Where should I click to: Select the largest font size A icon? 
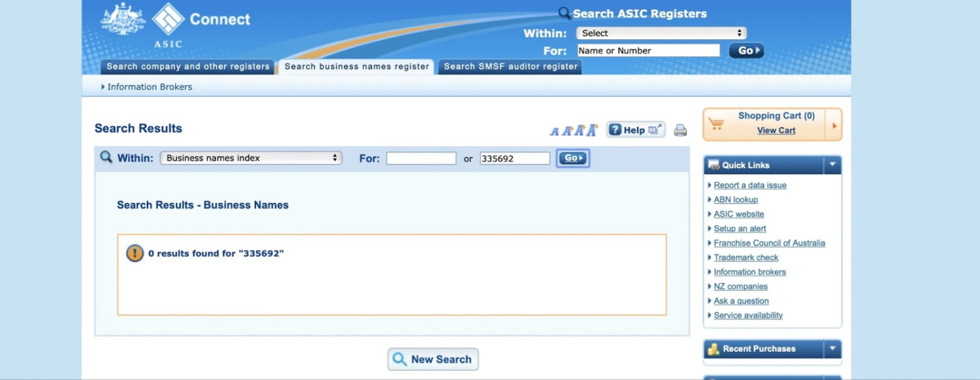(592, 130)
